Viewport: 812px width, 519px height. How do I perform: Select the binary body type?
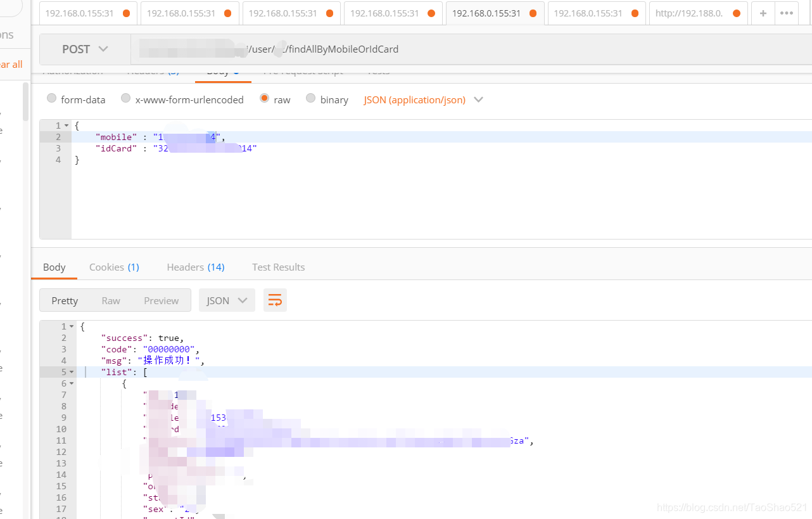pos(327,99)
